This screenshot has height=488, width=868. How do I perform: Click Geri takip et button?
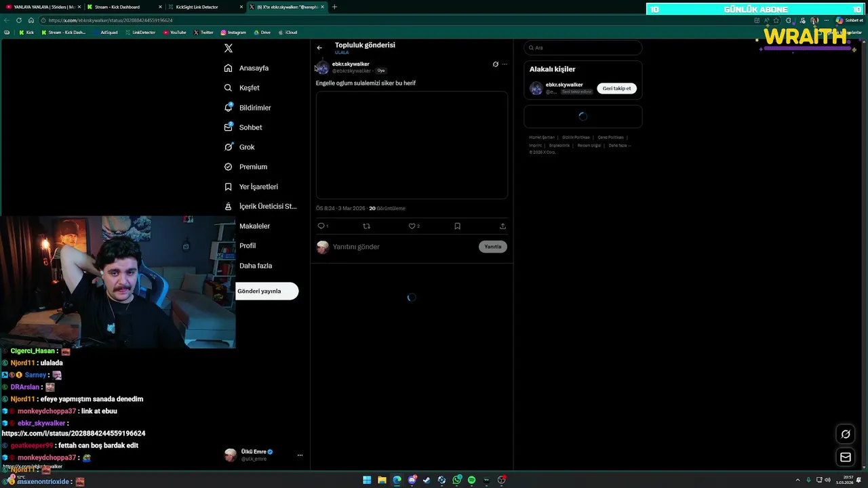(x=616, y=88)
